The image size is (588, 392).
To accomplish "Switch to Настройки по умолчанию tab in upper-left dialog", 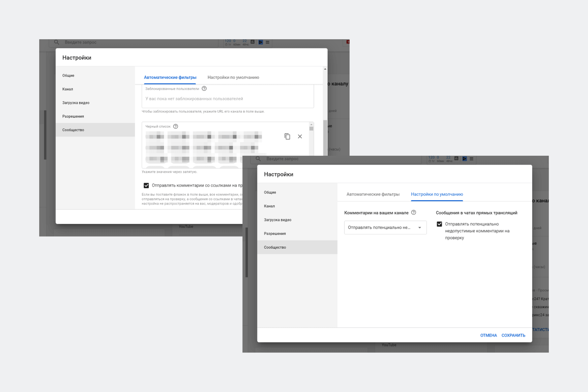I will point(233,77).
